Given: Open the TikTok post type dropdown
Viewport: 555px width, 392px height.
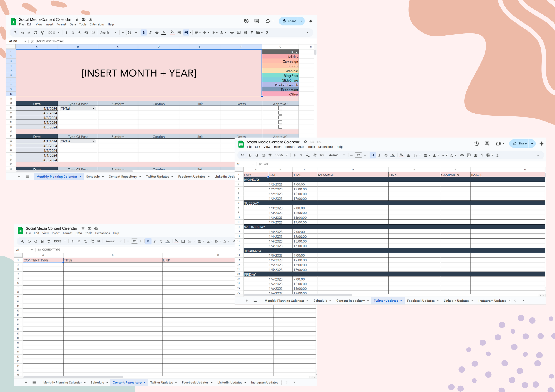Looking at the screenshot, I should [x=94, y=108].
